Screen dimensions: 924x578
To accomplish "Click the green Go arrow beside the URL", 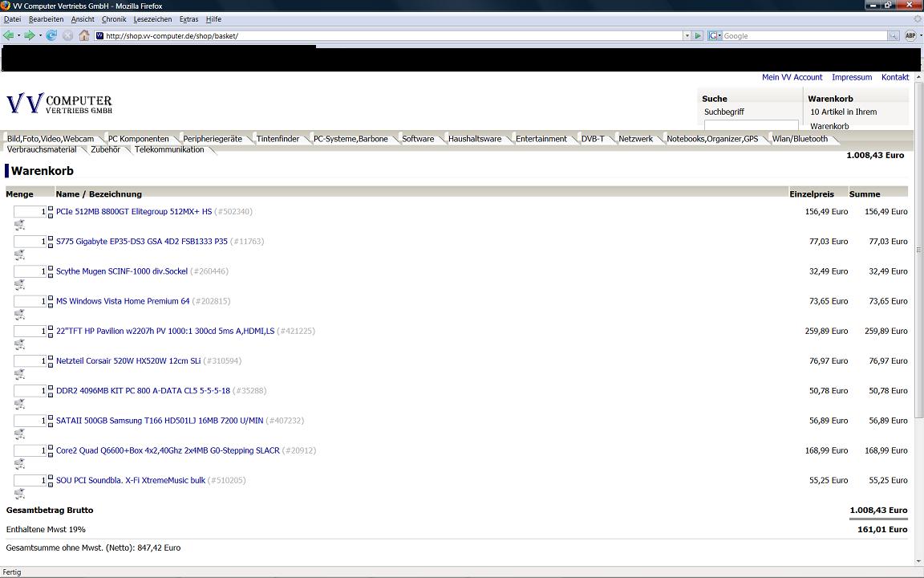I will [x=698, y=35].
